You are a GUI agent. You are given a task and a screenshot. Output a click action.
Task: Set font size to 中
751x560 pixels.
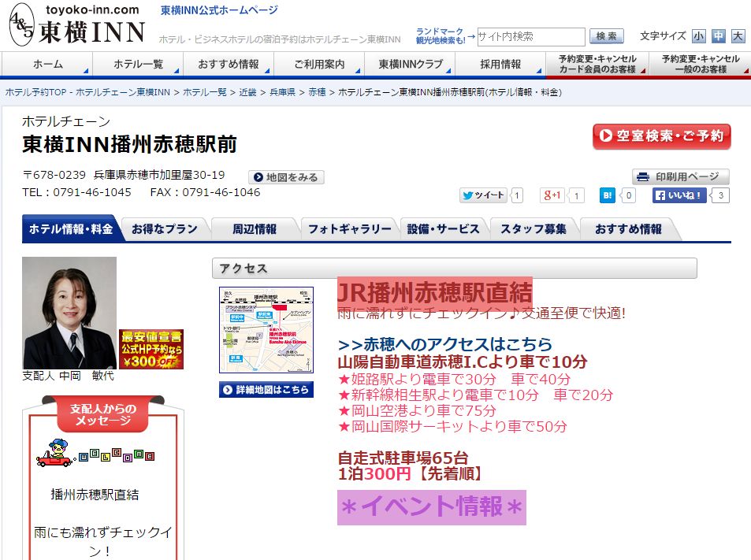[x=719, y=36]
